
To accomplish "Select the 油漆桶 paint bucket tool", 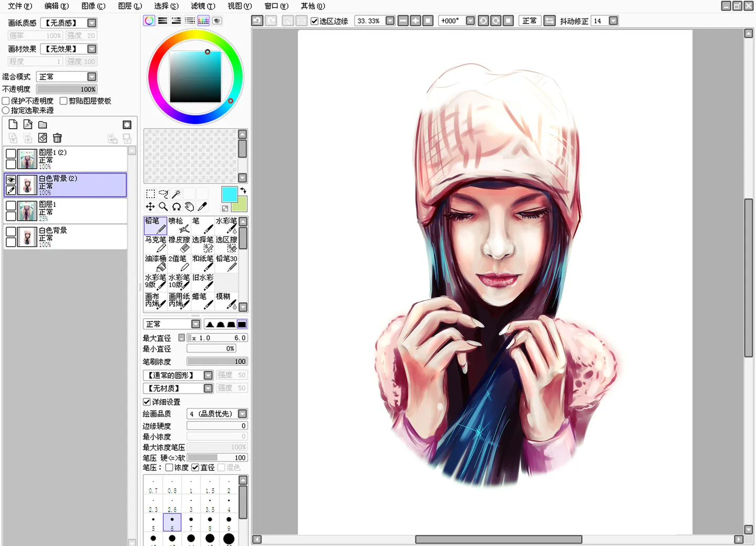I will 155,262.
